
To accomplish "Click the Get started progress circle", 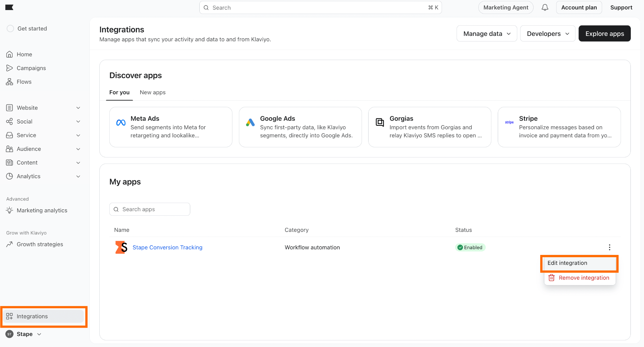I will 10,29.
